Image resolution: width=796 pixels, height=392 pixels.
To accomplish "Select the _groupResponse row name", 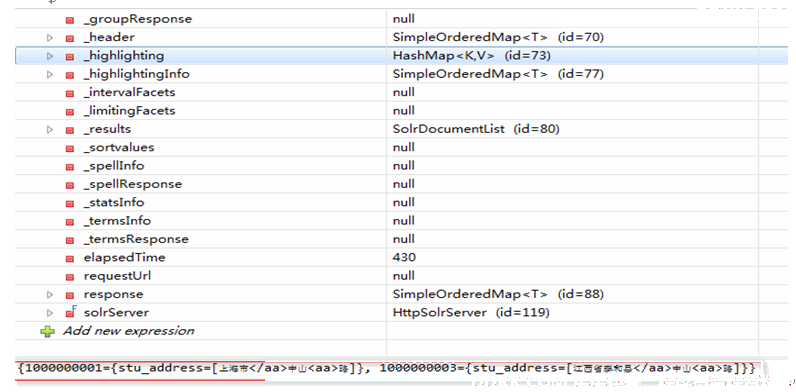I will point(138,19).
